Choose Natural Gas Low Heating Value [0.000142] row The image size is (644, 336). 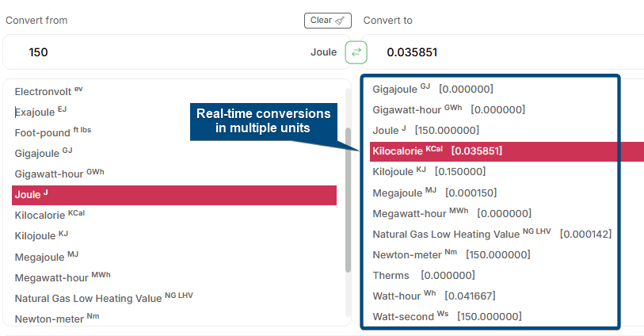[492, 234]
